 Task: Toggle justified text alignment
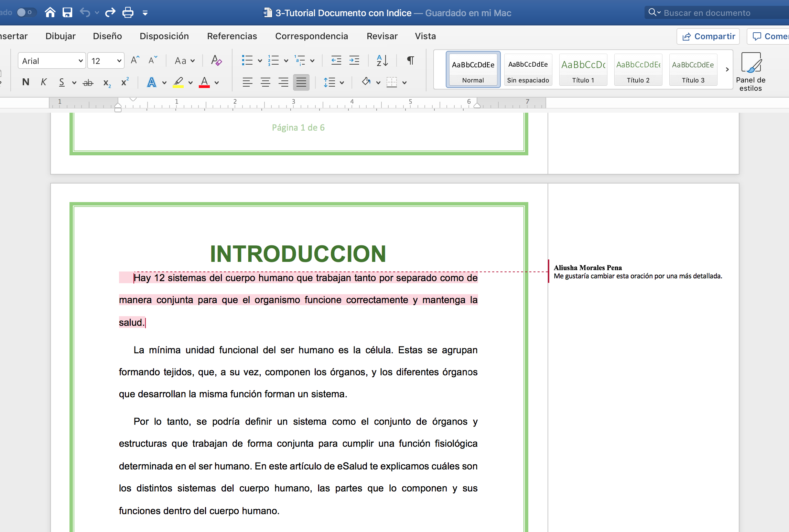pyautogui.click(x=301, y=82)
